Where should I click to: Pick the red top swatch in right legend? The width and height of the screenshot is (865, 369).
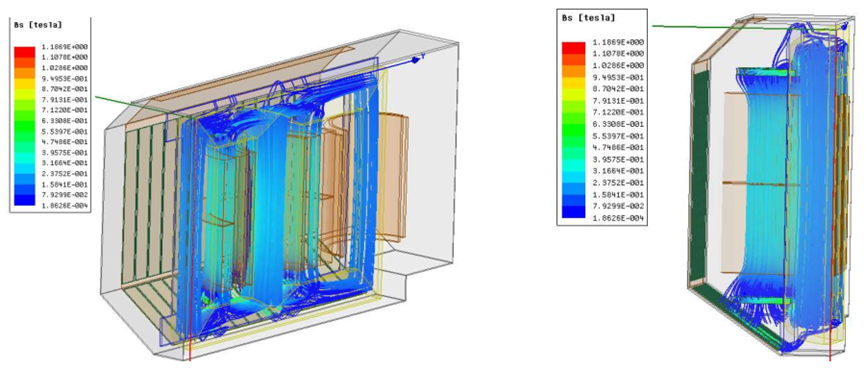[573, 47]
